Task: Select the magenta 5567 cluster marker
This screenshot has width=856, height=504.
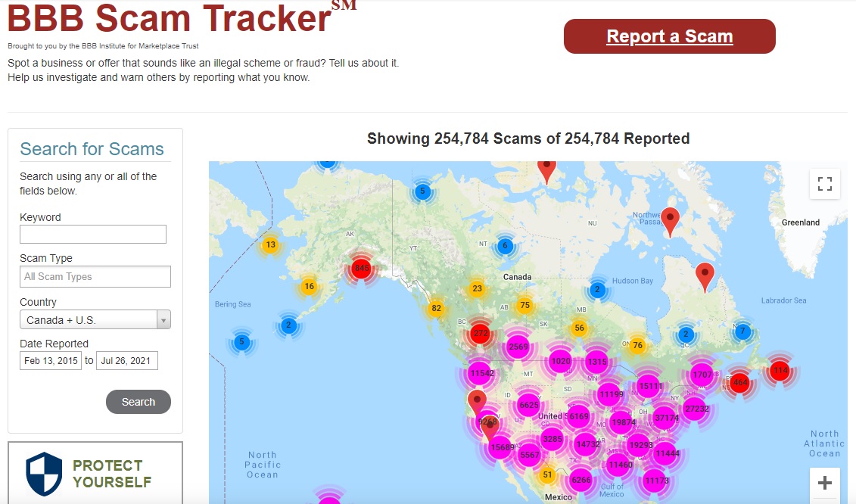Action: [529, 455]
